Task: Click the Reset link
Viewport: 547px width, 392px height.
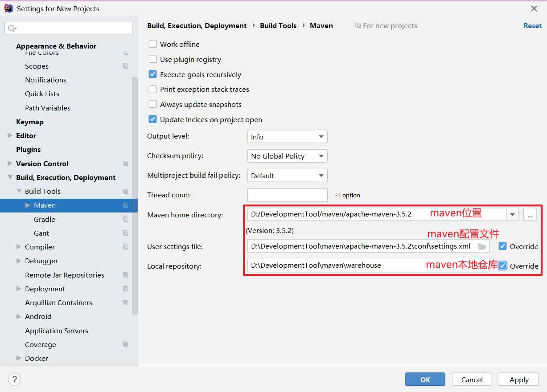Action: coord(532,25)
